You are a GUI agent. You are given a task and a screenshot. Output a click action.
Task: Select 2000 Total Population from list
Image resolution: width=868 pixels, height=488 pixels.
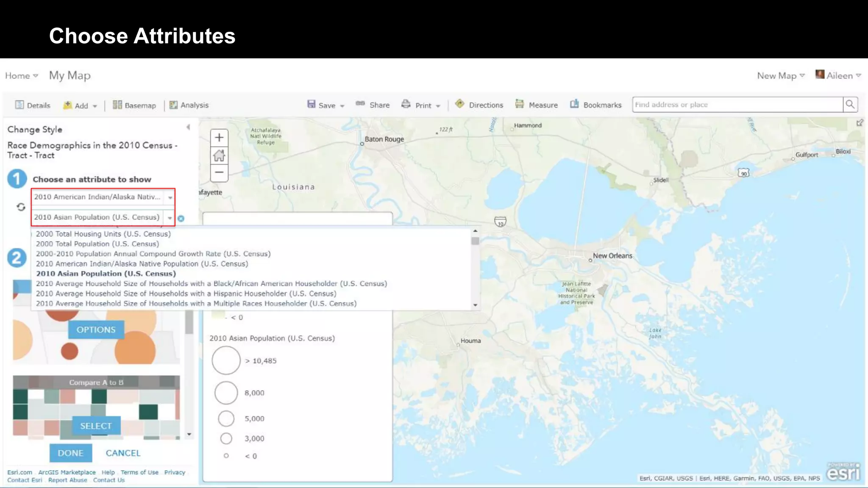(97, 244)
